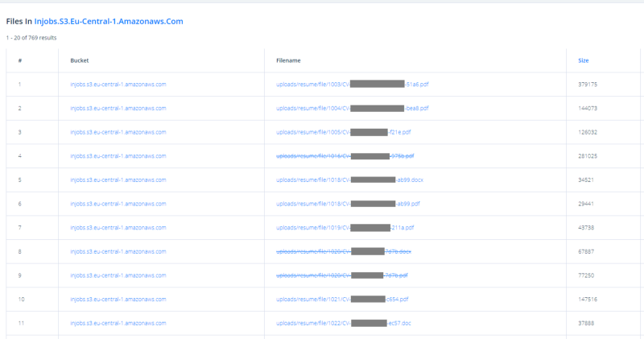This screenshot has width=644, height=339.
Task: Select the size value 34521
Action: [586, 180]
